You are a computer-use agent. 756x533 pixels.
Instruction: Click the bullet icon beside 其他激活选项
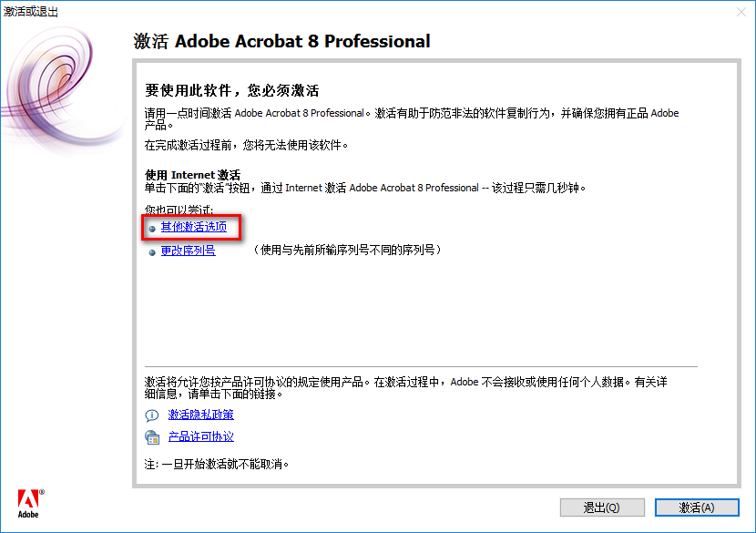(152, 228)
